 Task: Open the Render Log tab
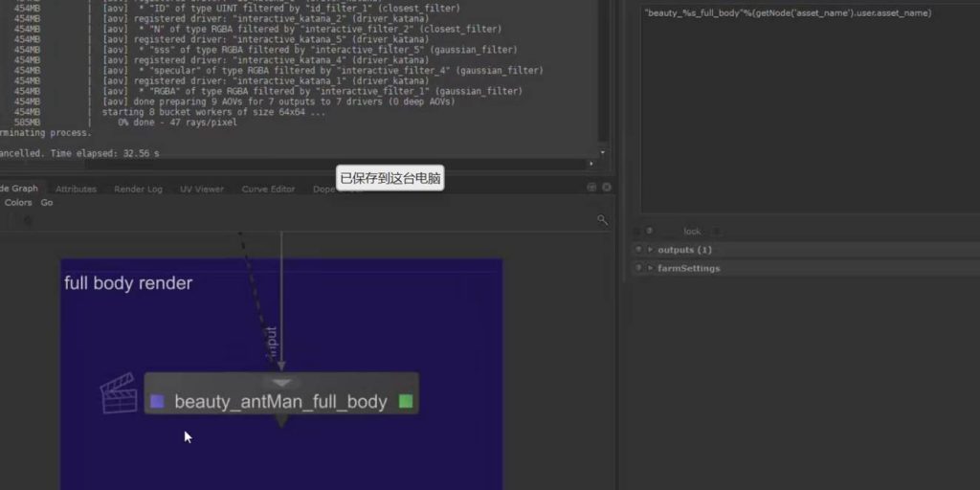[x=138, y=189]
